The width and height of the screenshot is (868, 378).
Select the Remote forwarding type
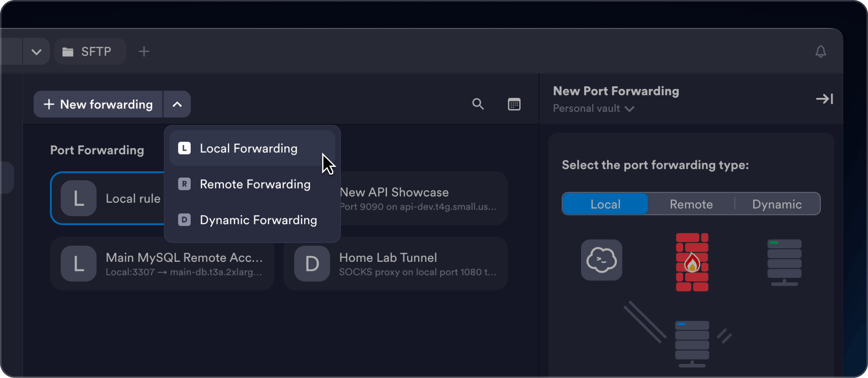click(x=691, y=204)
